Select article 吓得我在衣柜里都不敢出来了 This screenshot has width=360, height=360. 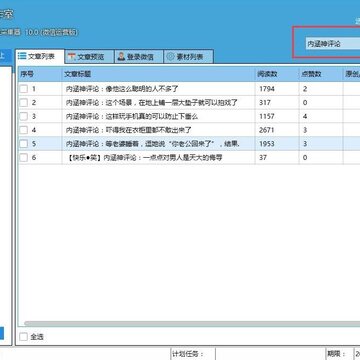(x=128, y=130)
